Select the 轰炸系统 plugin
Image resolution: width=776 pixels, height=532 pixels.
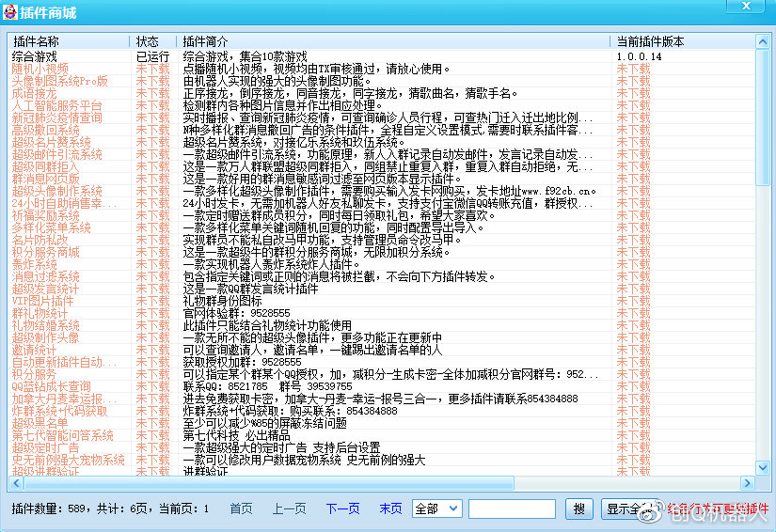point(34,264)
